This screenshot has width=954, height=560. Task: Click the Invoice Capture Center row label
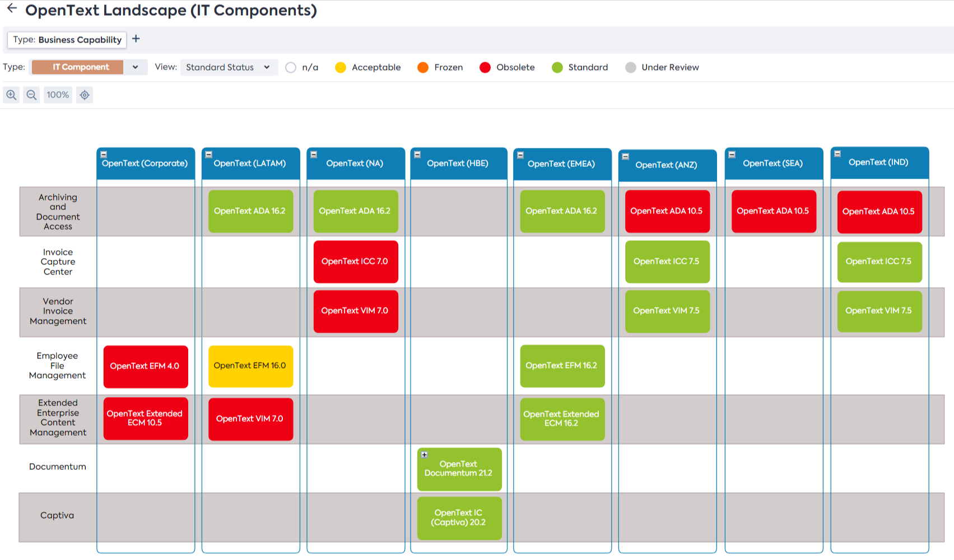58,262
